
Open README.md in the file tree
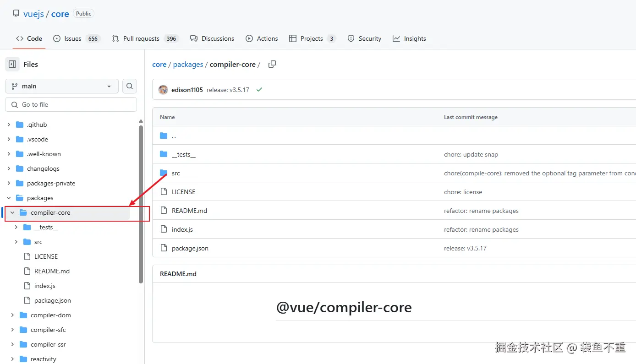[52, 271]
